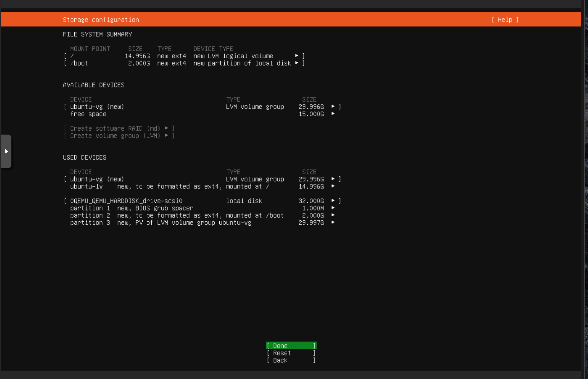Click the arrow beside local disk 32.000G
The height and width of the screenshot is (379, 588).
click(333, 201)
